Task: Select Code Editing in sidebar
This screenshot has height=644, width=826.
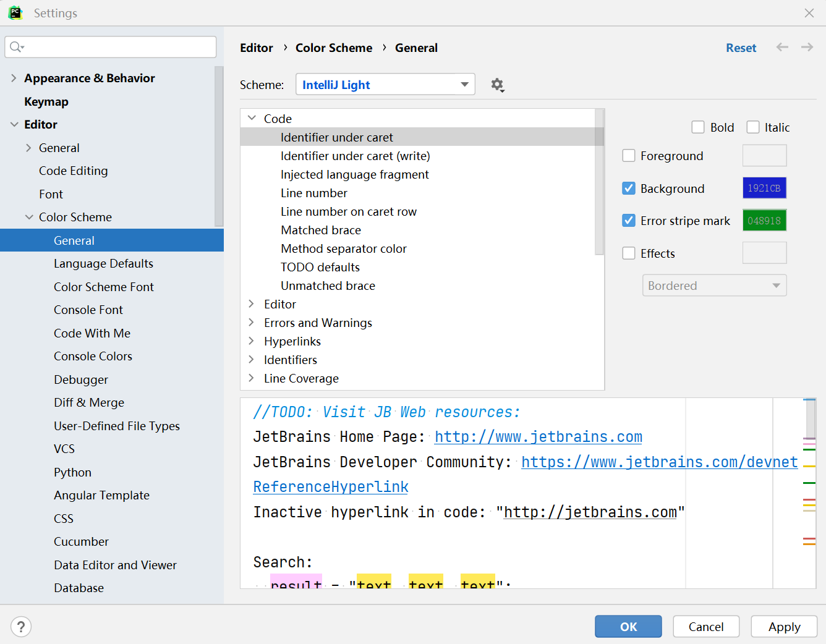Action: tap(73, 171)
